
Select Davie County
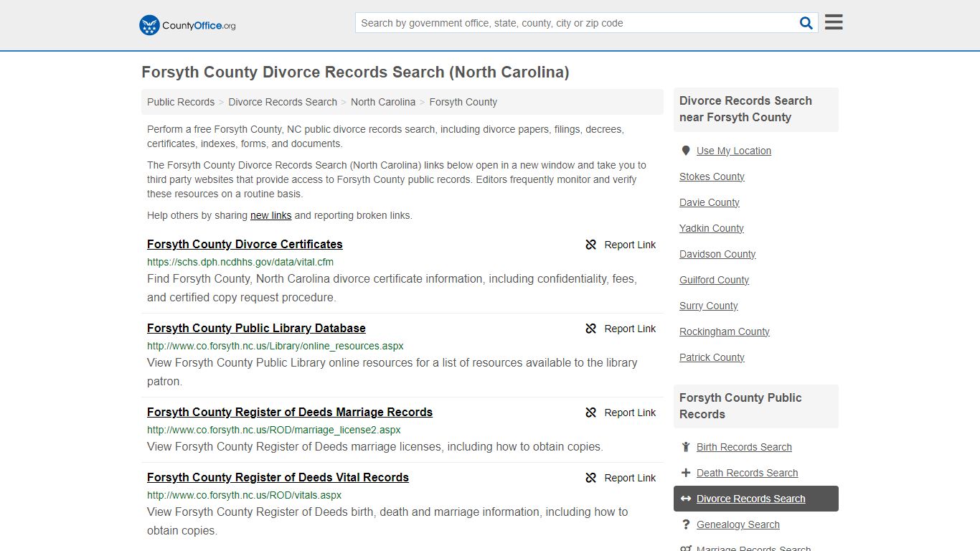710,202
